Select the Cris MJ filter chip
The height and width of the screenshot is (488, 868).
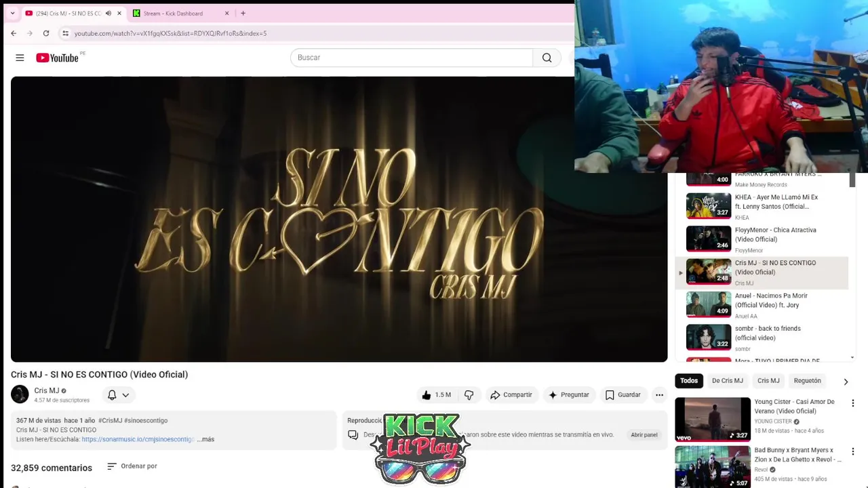point(768,381)
